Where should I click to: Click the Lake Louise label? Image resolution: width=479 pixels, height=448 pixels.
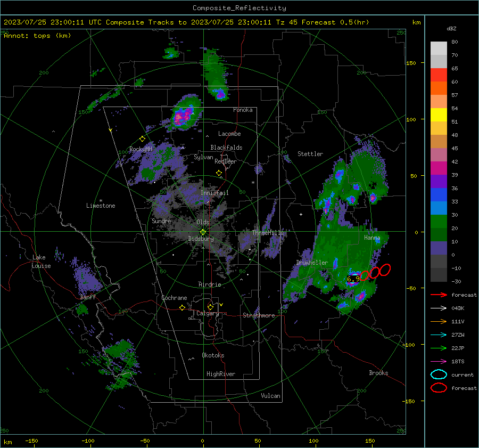coord(41,262)
